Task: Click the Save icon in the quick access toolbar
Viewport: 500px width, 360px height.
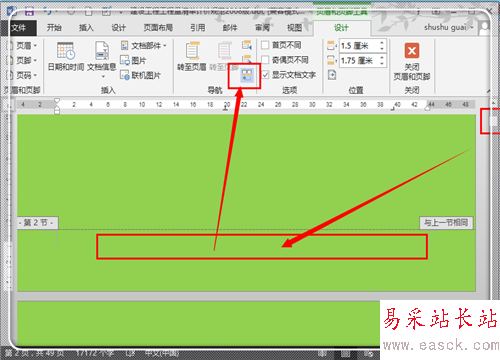Action: click(x=29, y=12)
